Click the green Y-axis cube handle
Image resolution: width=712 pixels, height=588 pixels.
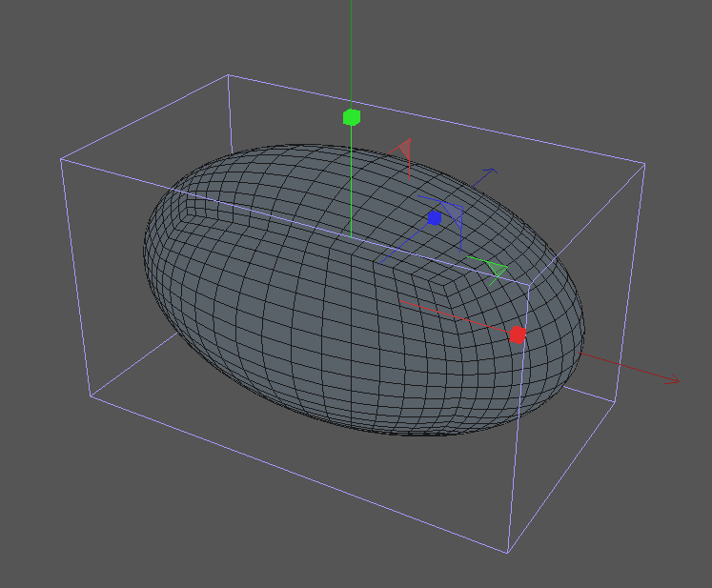point(351,117)
